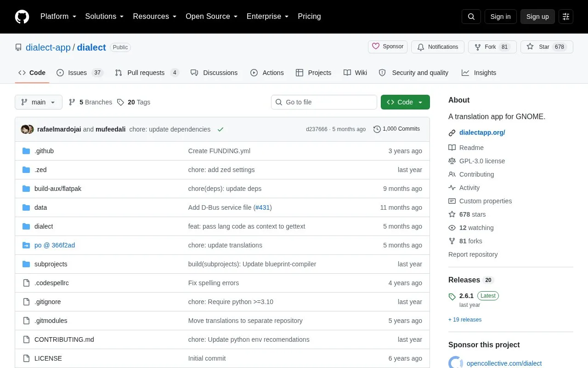Open the .github folder

click(44, 151)
